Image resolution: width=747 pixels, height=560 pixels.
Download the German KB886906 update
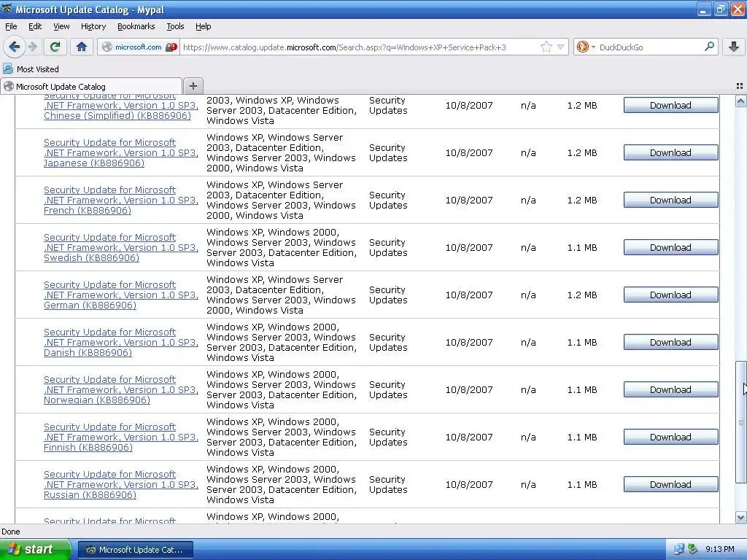(x=670, y=295)
